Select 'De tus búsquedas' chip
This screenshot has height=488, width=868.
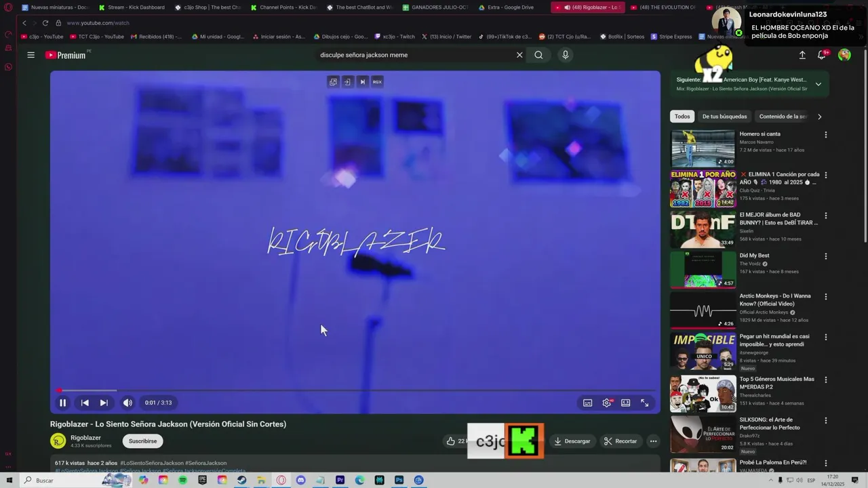[x=724, y=117]
